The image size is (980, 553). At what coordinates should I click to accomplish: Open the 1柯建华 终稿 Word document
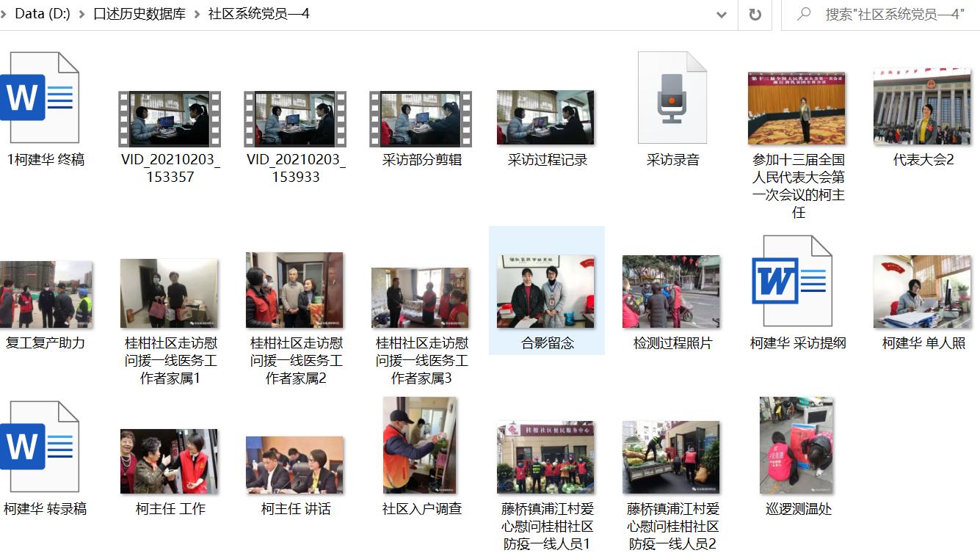(x=40, y=98)
